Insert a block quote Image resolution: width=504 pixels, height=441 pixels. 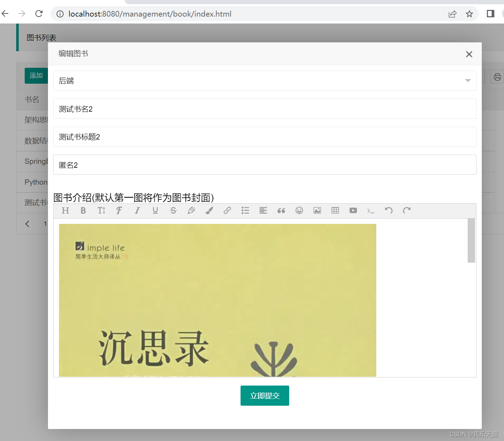coord(281,211)
